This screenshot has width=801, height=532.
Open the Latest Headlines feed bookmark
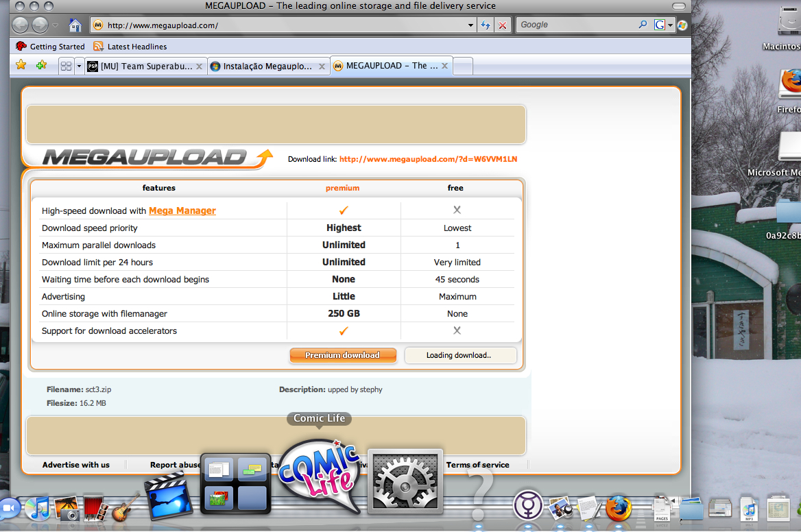click(x=130, y=47)
